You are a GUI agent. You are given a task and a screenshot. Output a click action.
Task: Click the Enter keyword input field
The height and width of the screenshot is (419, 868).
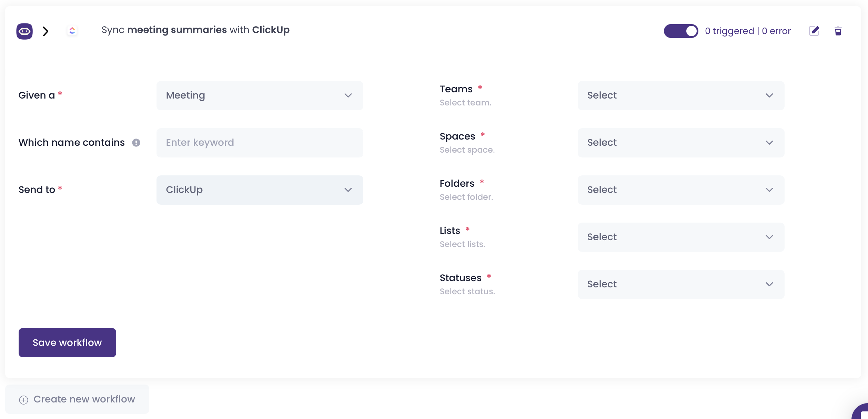tap(260, 143)
